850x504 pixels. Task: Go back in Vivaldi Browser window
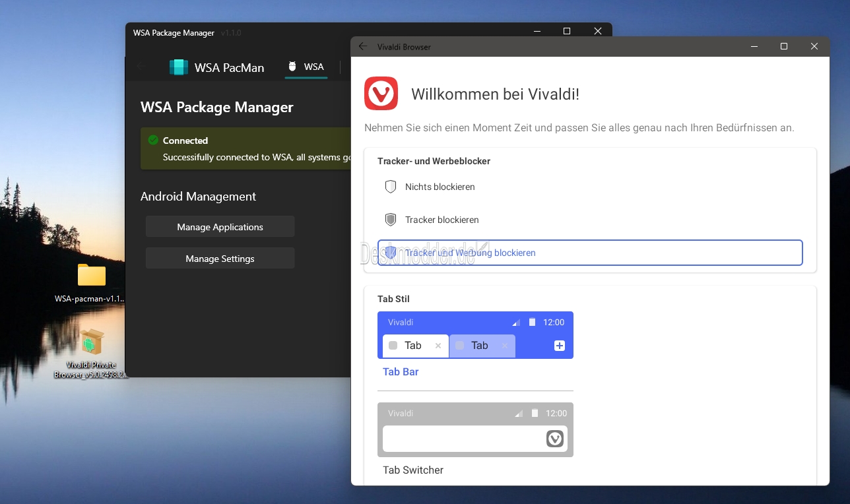[x=362, y=47]
